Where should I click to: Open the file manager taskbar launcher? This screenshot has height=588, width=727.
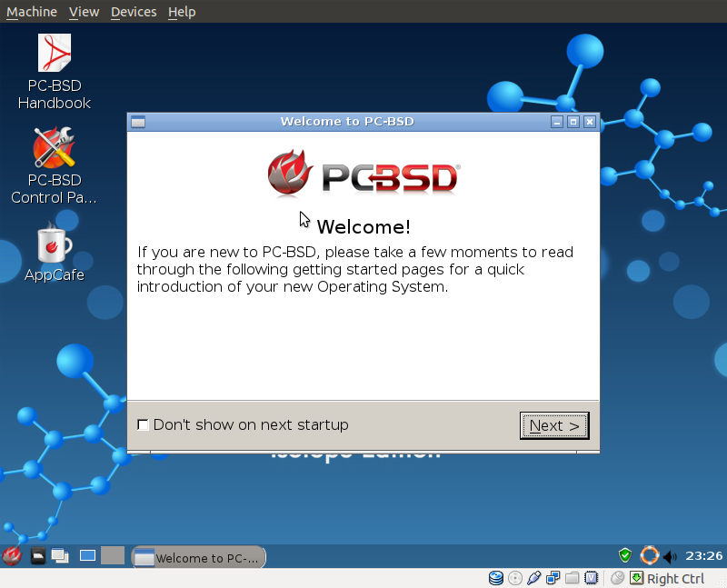coord(38,555)
